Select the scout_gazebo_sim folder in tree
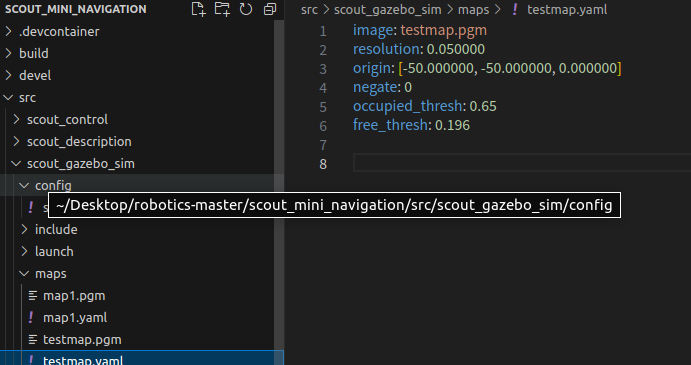This screenshot has width=691, height=365. click(81, 164)
